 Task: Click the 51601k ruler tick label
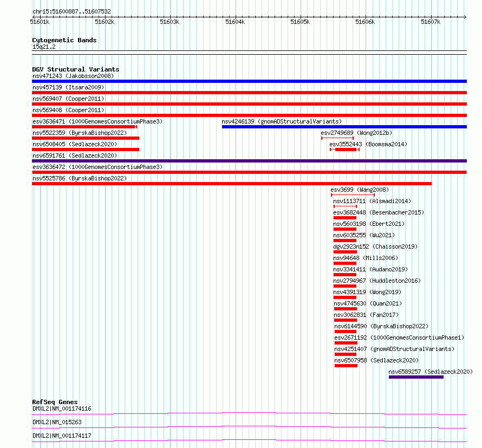[40, 22]
